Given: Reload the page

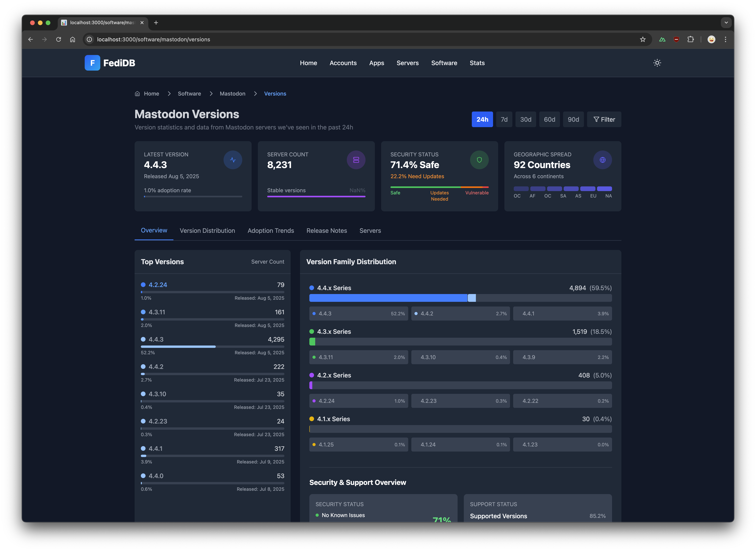Looking at the screenshot, I should pos(59,39).
